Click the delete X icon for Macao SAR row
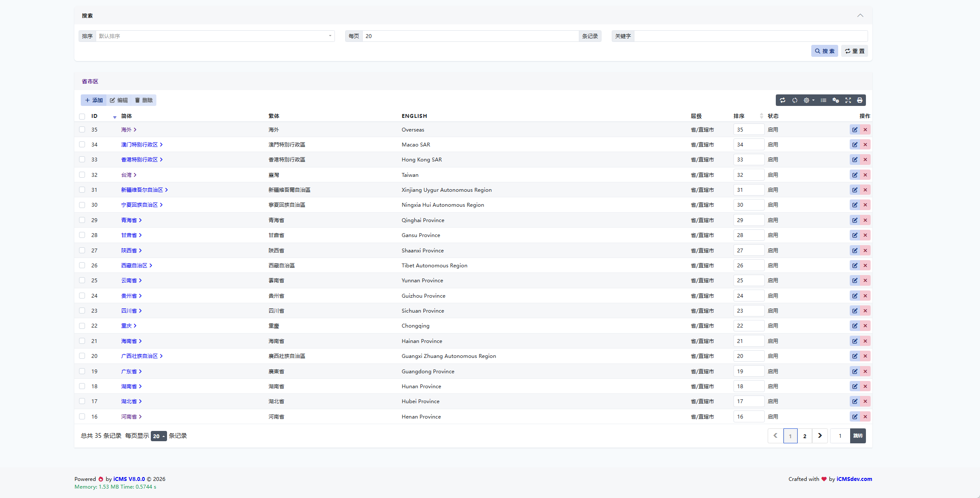This screenshot has width=980, height=498. pos(865,145)
